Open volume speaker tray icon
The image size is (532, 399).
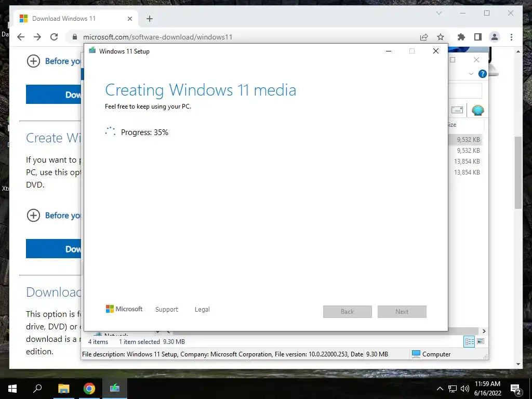pos(465,389)
